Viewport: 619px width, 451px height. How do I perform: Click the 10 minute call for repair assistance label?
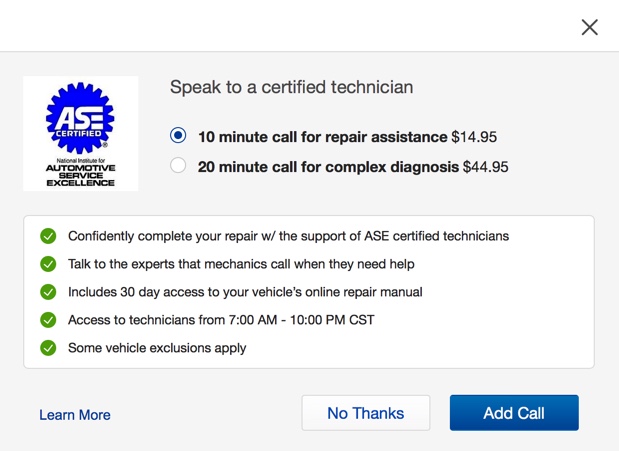point(323,137)
